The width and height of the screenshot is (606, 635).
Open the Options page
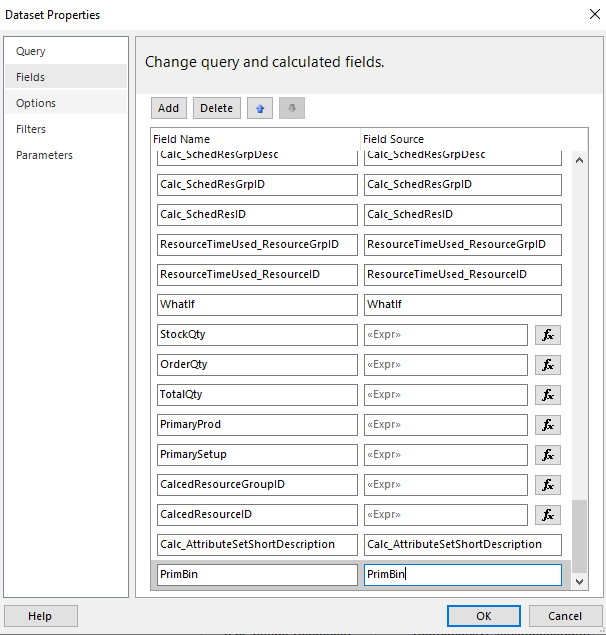36,103
